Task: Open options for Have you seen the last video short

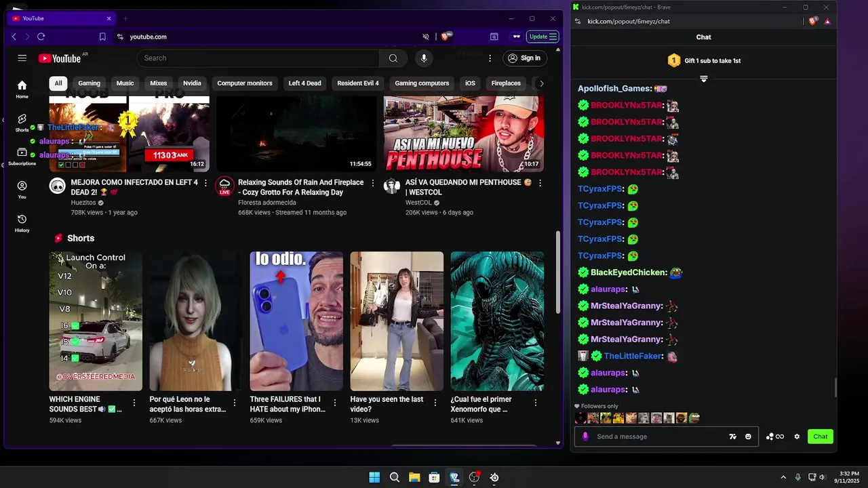Action: [435, 403]
